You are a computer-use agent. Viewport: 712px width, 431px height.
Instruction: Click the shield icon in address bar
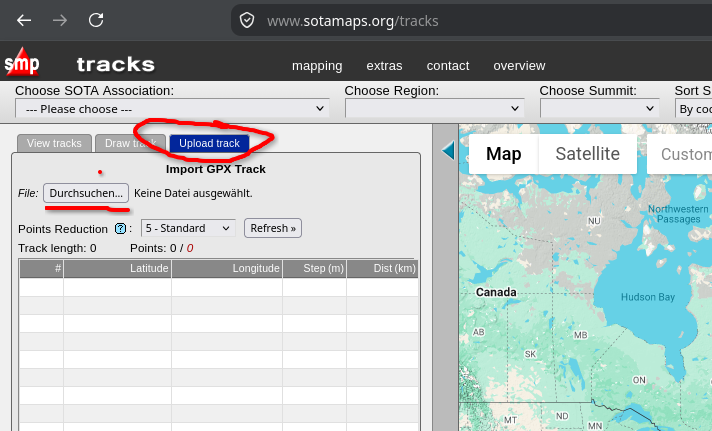coord(247,20)
